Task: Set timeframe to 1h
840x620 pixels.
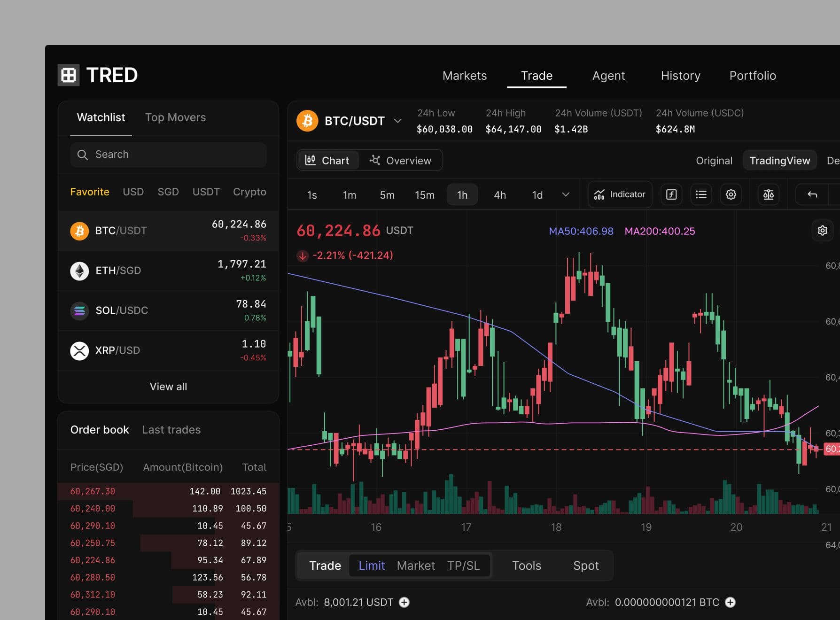Action: [x=462, y=195]
